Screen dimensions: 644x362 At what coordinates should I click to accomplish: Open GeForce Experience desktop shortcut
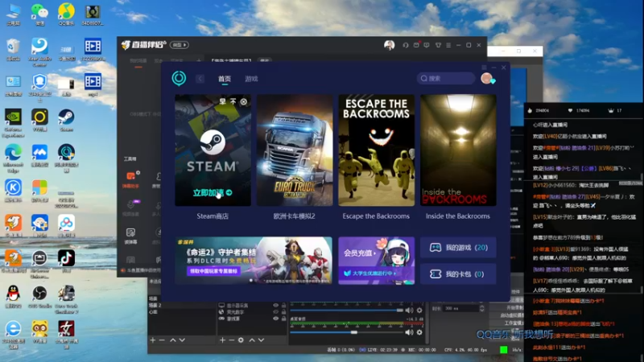[13, 124]
